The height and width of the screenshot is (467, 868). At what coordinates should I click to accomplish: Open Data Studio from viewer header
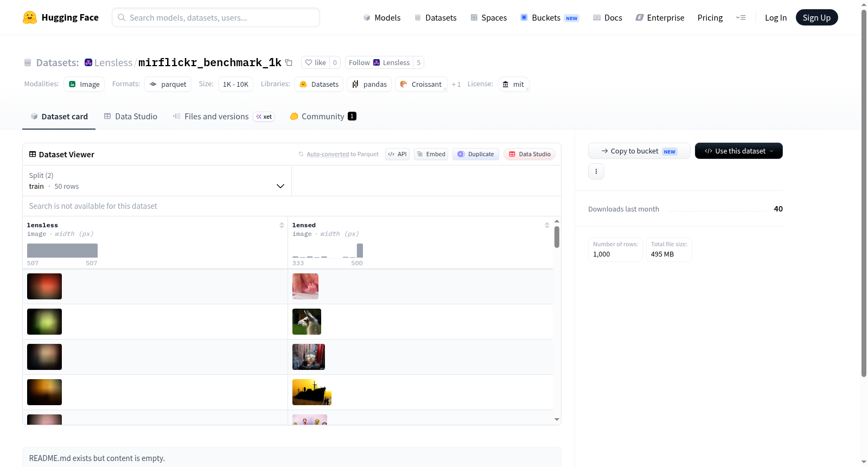click(529, 154)
